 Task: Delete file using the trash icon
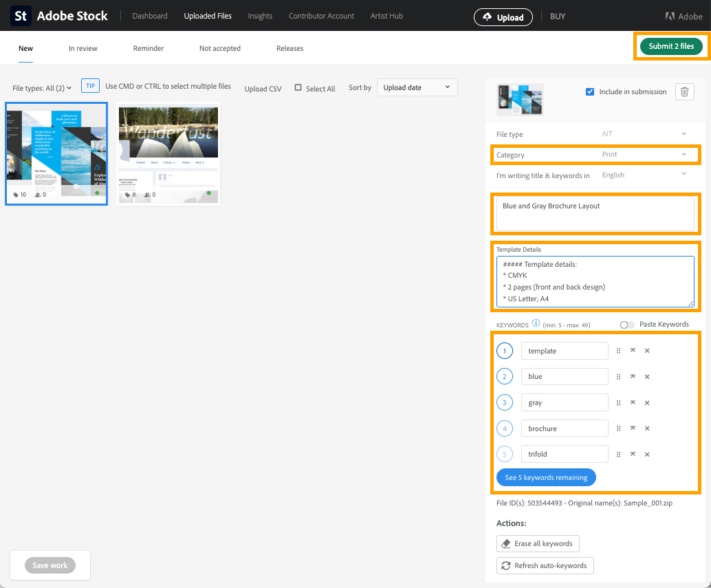click(x=684, y=92)
